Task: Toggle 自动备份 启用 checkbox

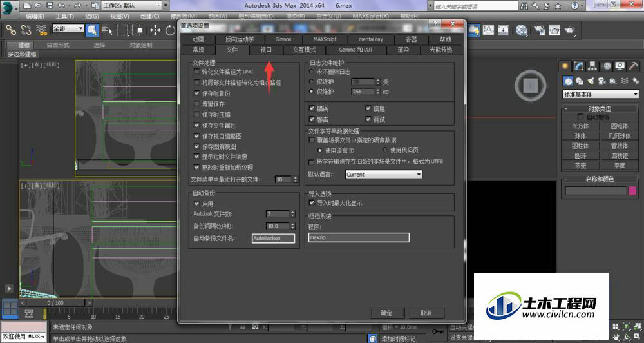Action: point(196,204)
